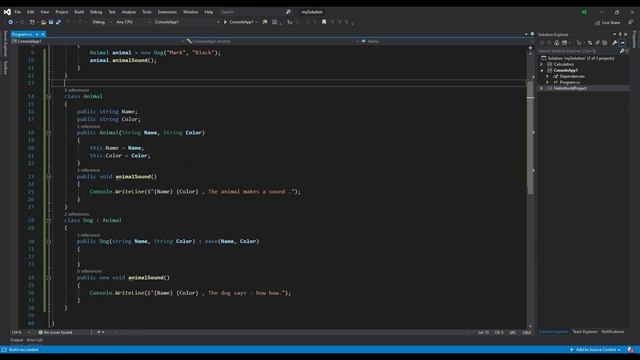The height and width of the screenshot is (360, 640).
Task: Open the Any CPU platform dropdown
Action: coord(133,22)
